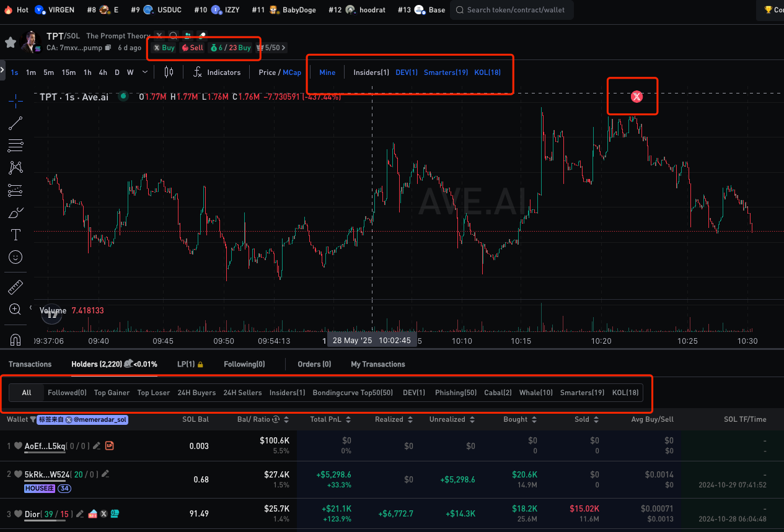
Task: Expand the 5/50 chevron
Action: [284, 48]
